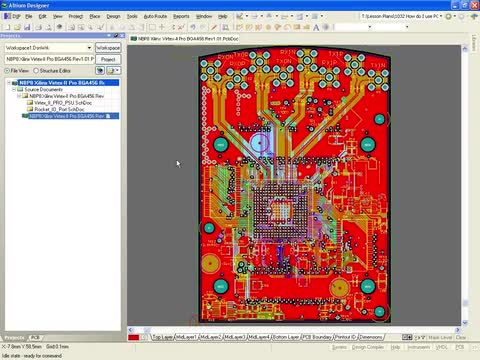This screenshot has height=360, width=480.
Task: Click the vertical scrollbar down arrow
Action: pos(465,323)
